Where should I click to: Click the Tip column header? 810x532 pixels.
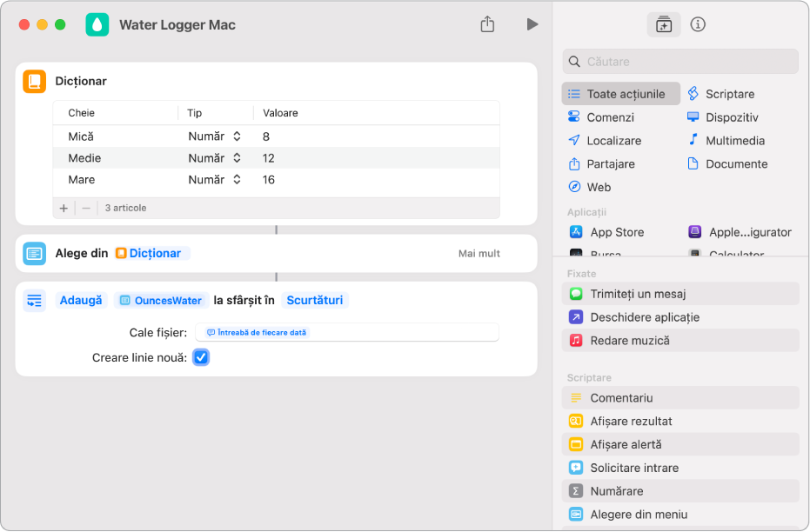point(194,113)
